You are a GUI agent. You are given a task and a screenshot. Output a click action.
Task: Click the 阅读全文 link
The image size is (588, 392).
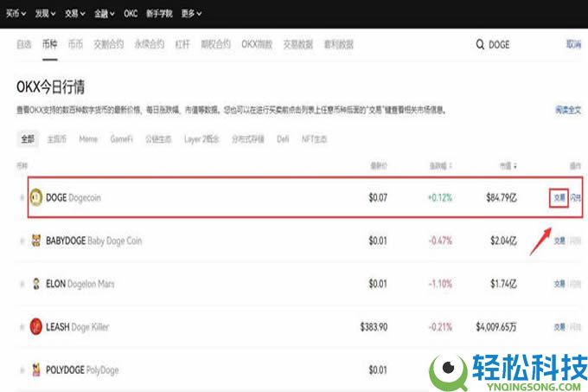point(568,110)
